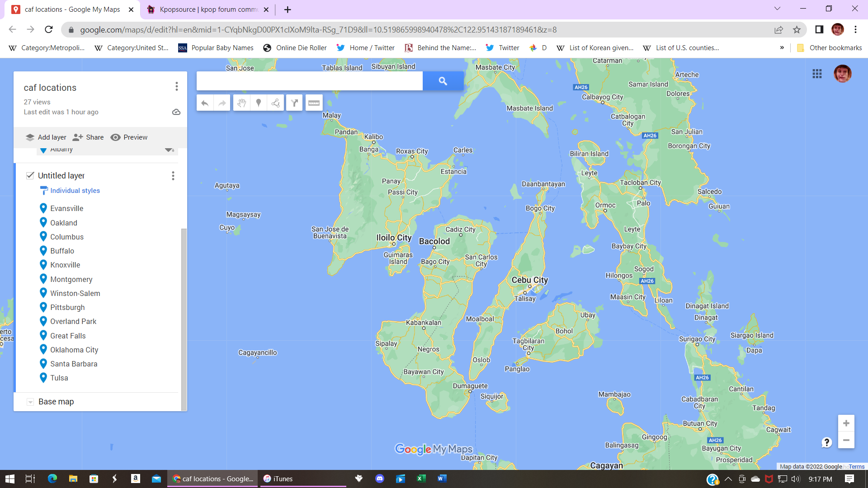The image size is (868, 488).
Task: Open the caf locations map options menu
Action: (x=177, y=86)
